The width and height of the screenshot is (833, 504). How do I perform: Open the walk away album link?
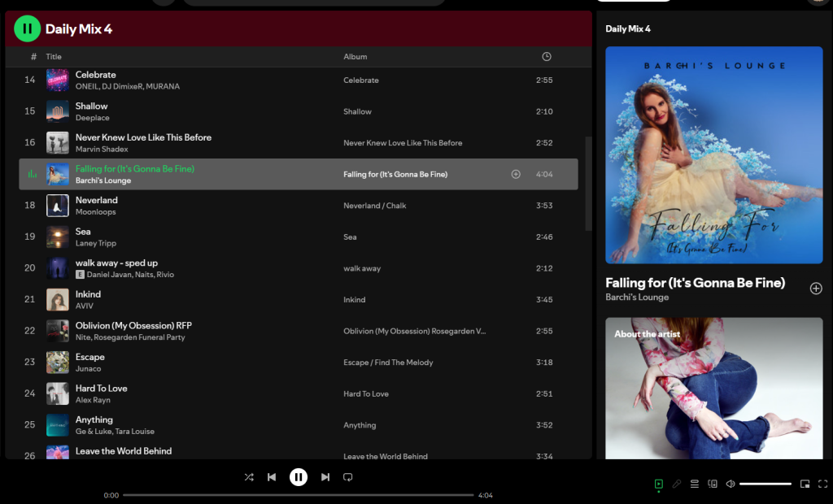(x=362, y=268)
